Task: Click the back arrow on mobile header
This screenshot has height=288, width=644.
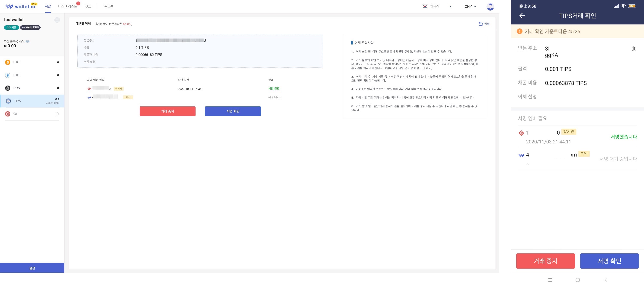Action: tap(522, 16)
